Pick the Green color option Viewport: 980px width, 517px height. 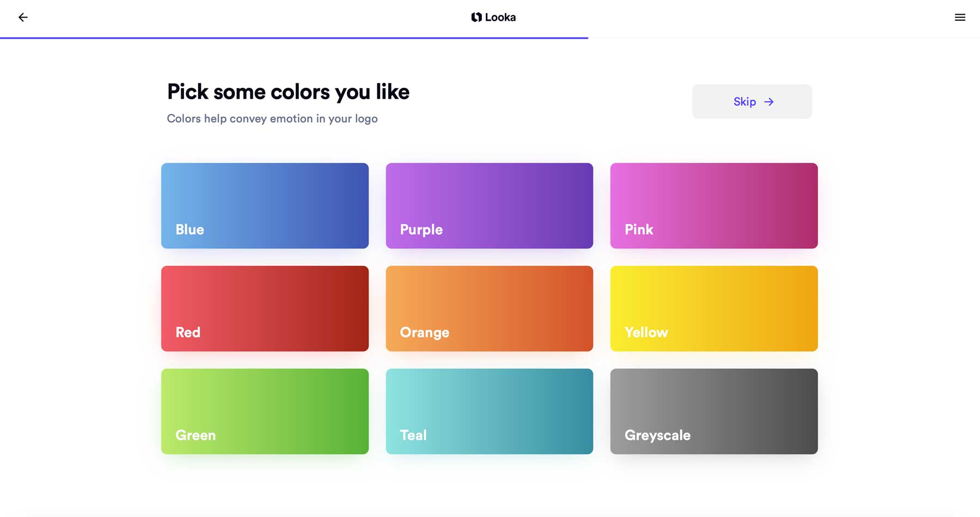tap(265, 411)
